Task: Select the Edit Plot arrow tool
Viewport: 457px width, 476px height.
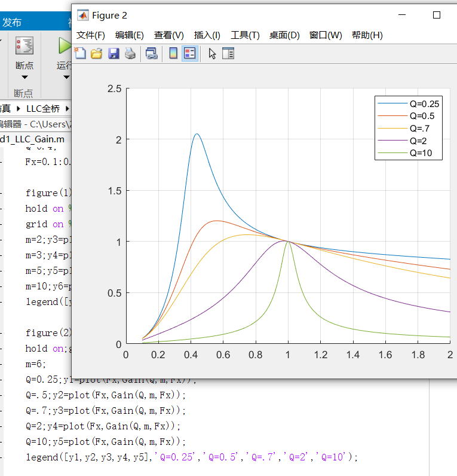Action: coord(212,54)
